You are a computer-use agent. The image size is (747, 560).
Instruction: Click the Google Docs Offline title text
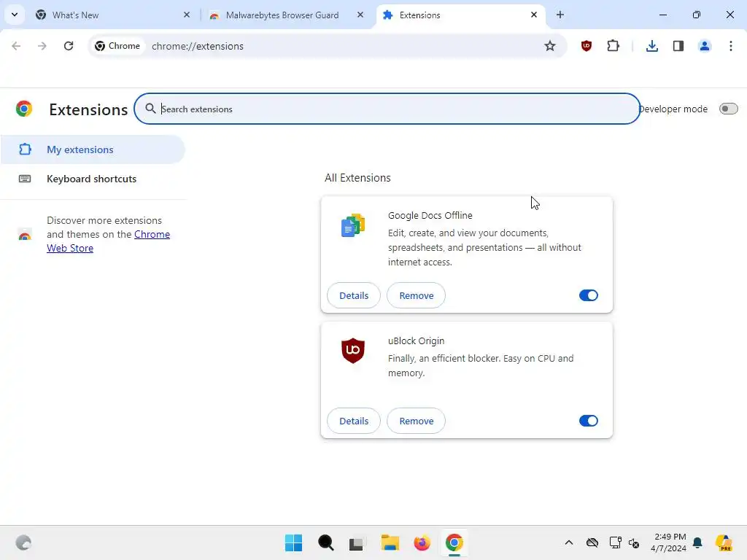(430, 215)
